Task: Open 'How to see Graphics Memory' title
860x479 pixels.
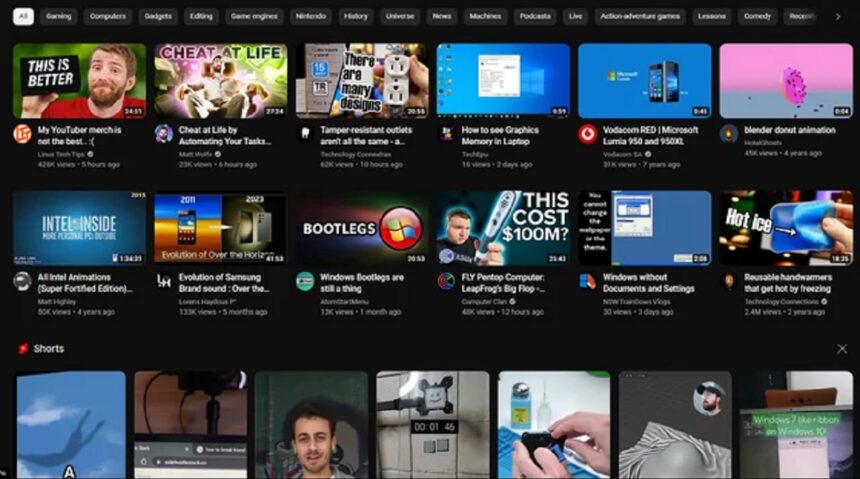Action: pyautogui.click(x=500, y=136)
